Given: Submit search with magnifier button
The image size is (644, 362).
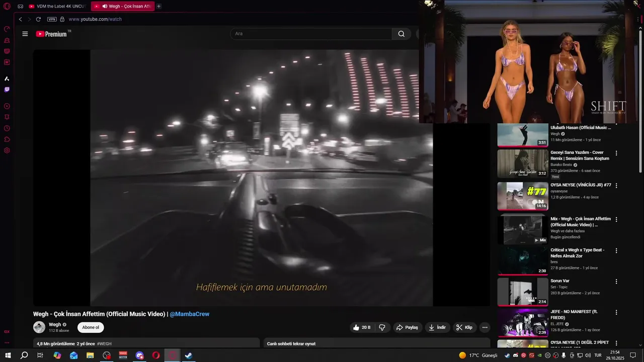Looking at the screenshot, I should tap(401, 34).
